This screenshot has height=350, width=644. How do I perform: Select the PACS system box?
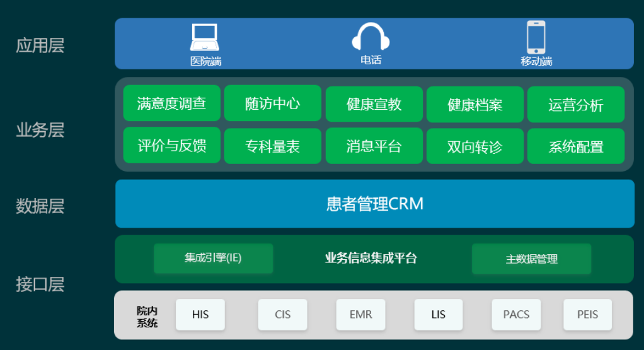click(x=516, y=314)
